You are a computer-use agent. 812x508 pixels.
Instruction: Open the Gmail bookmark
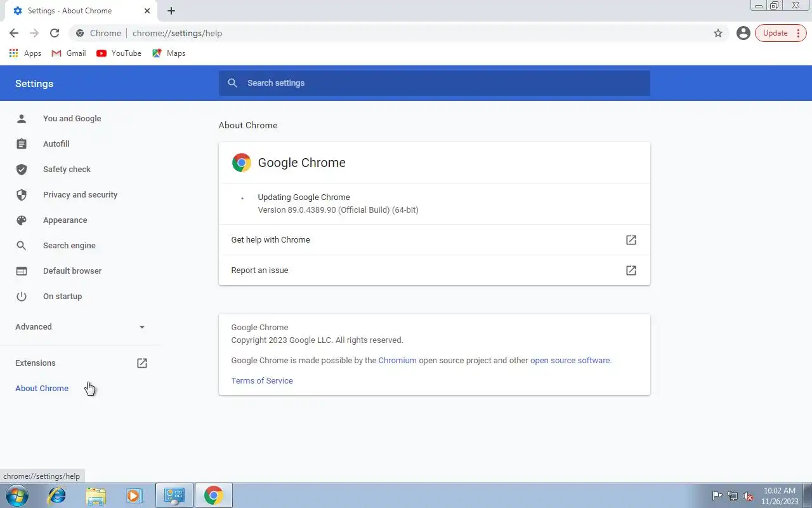[x=69, y=53]
